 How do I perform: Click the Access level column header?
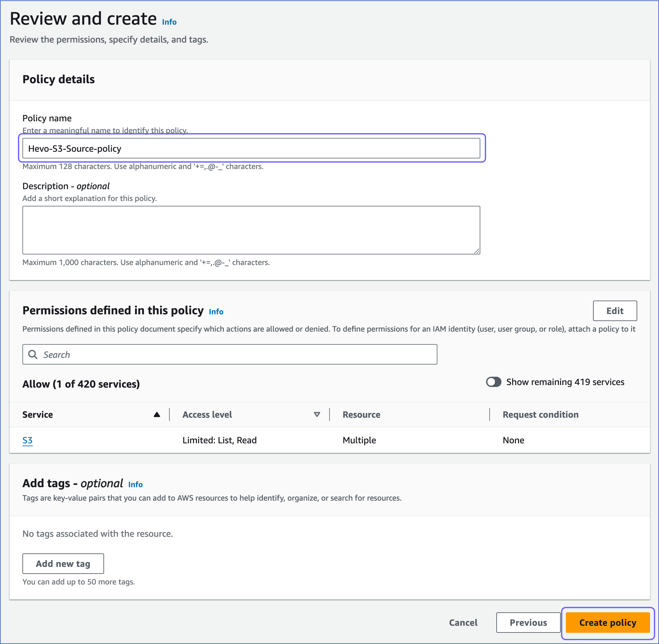click(207, 414)
